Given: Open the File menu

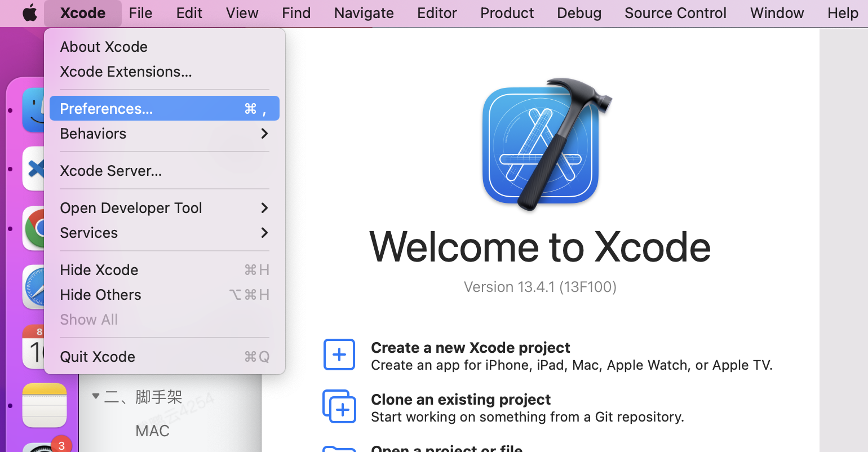Looking at the screenshot, I should coord(140,13).
